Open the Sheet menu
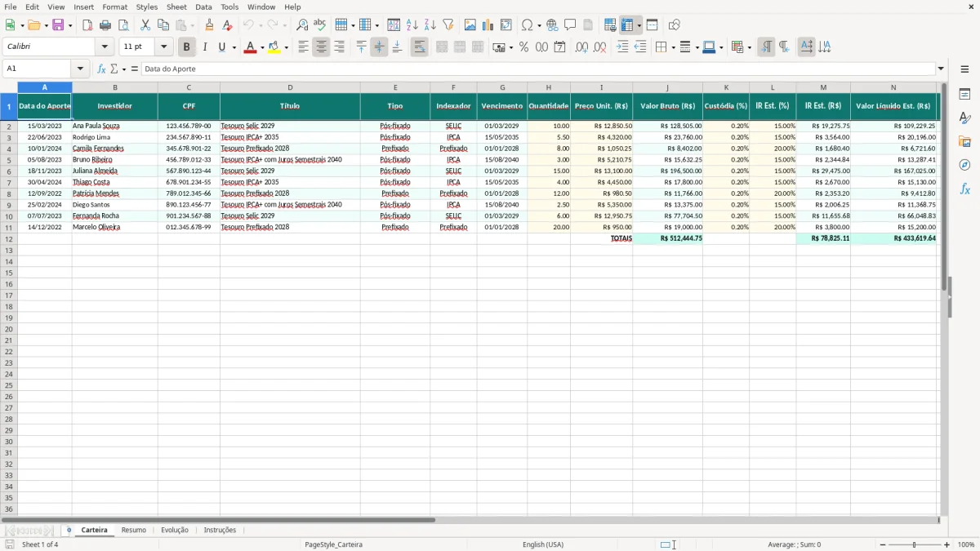This screenshot has height=551, width=980. click(x=176, y=7)
